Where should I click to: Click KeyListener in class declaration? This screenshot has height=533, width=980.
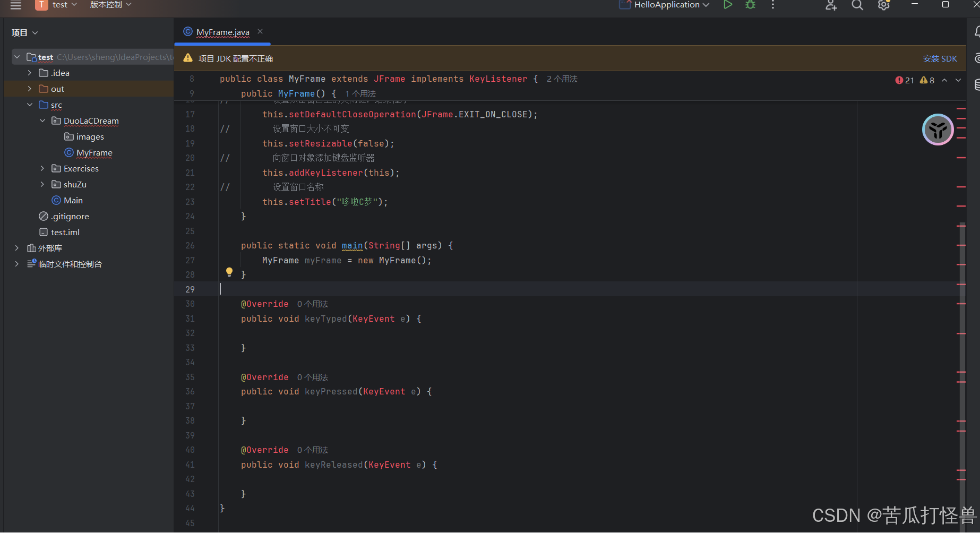tap(498, 79)
